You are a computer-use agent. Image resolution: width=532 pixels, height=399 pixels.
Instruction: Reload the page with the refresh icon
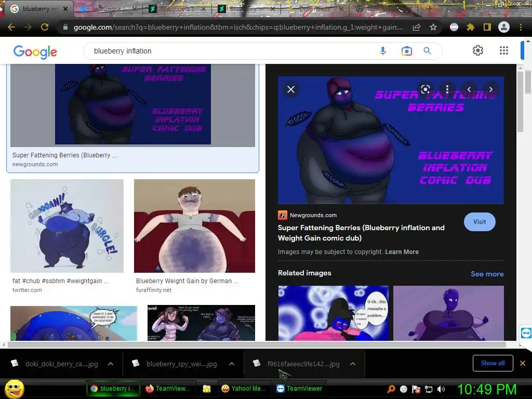click(45, 27)
